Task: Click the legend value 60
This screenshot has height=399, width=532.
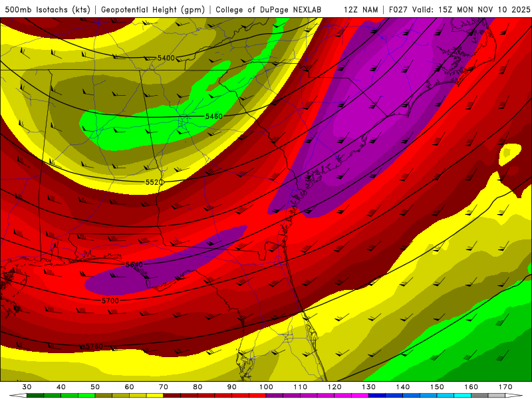Action: coord(129,387)
